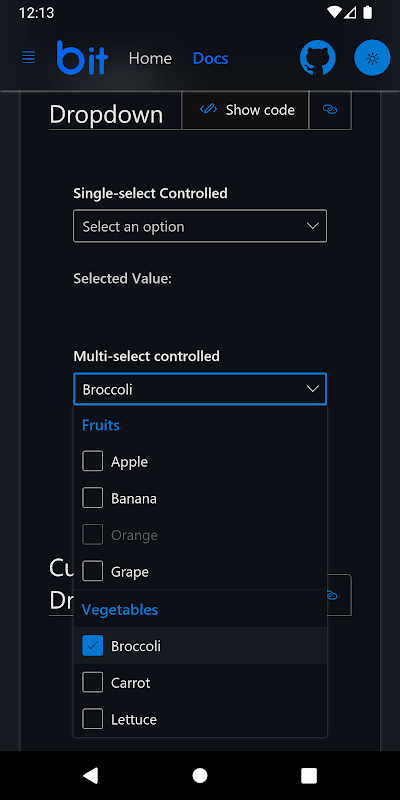Toggle the light/dark theme sun button
This screenshot has width=400, height=800.
coord(372,58)
